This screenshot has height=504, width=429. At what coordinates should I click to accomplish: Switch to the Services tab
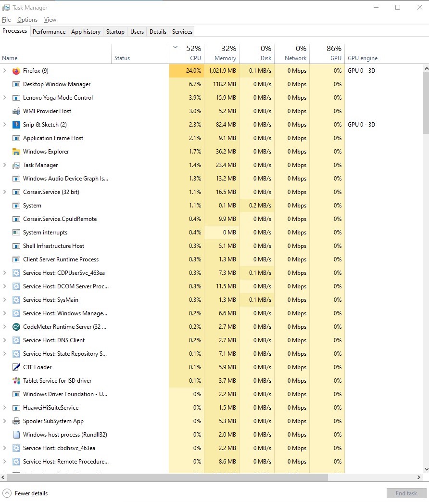[182, 32]
